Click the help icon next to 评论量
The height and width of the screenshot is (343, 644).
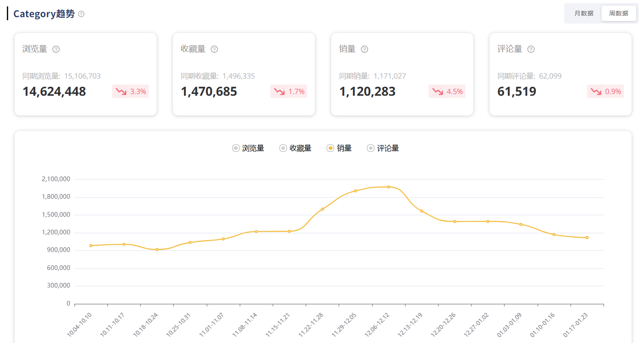point(531,49)
